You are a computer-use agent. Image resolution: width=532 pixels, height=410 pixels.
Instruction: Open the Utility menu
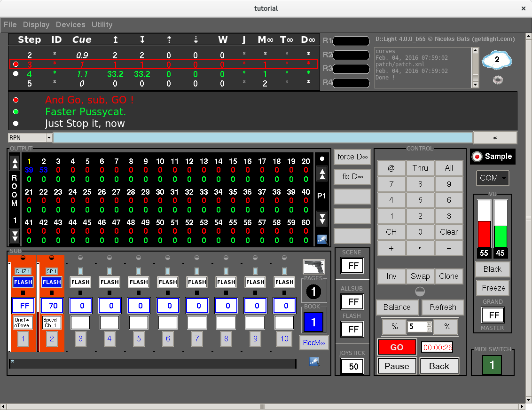(102, 24)
